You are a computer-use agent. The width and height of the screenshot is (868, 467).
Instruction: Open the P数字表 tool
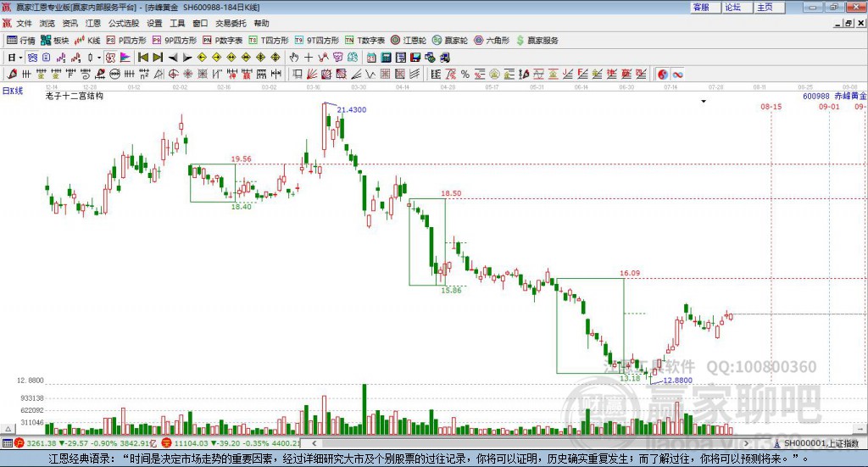point(223,41)
